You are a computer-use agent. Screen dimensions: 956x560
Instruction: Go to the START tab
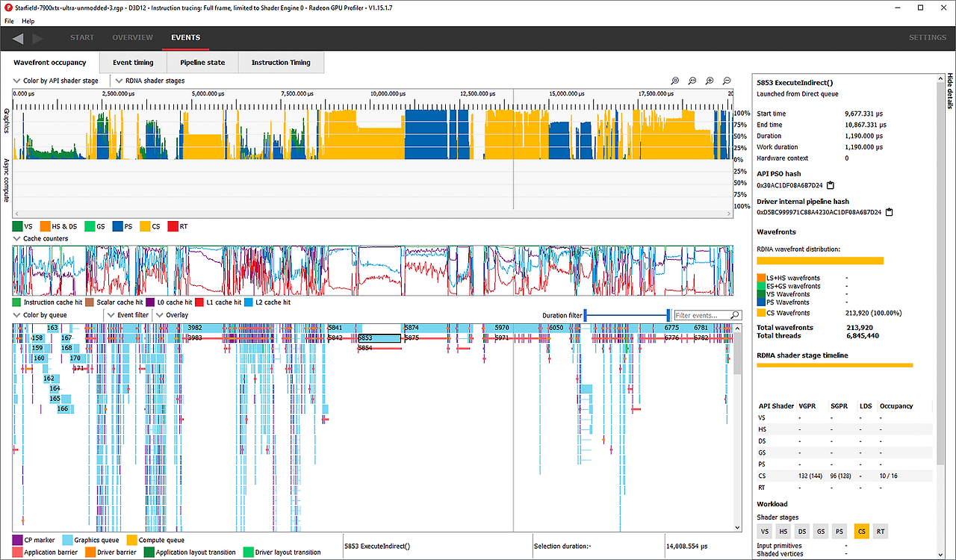(x=82, y=37)
